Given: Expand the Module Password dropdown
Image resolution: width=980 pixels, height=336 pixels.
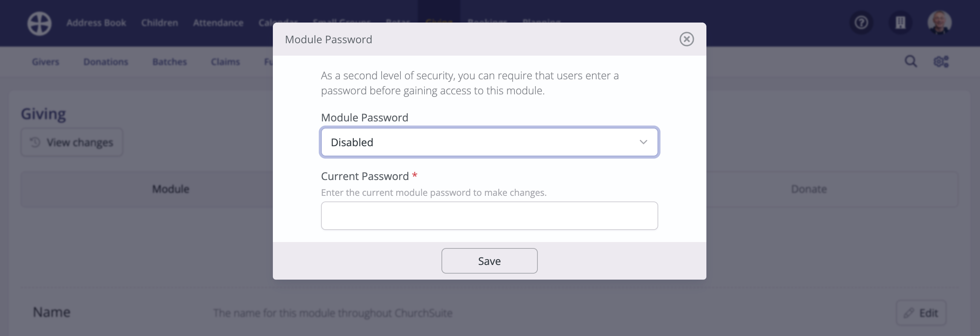Looking at the screenshot, I should (489, 142).
